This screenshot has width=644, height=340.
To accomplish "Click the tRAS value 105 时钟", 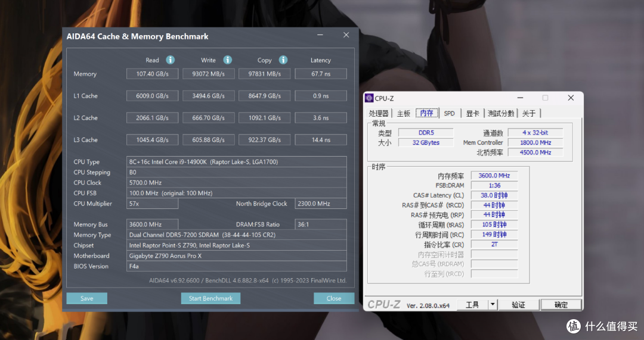I will (494, 224).
